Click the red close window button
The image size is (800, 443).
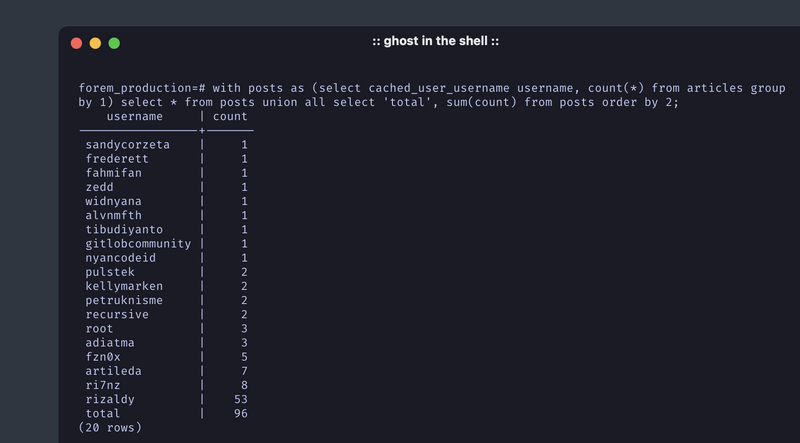point(77,43)
